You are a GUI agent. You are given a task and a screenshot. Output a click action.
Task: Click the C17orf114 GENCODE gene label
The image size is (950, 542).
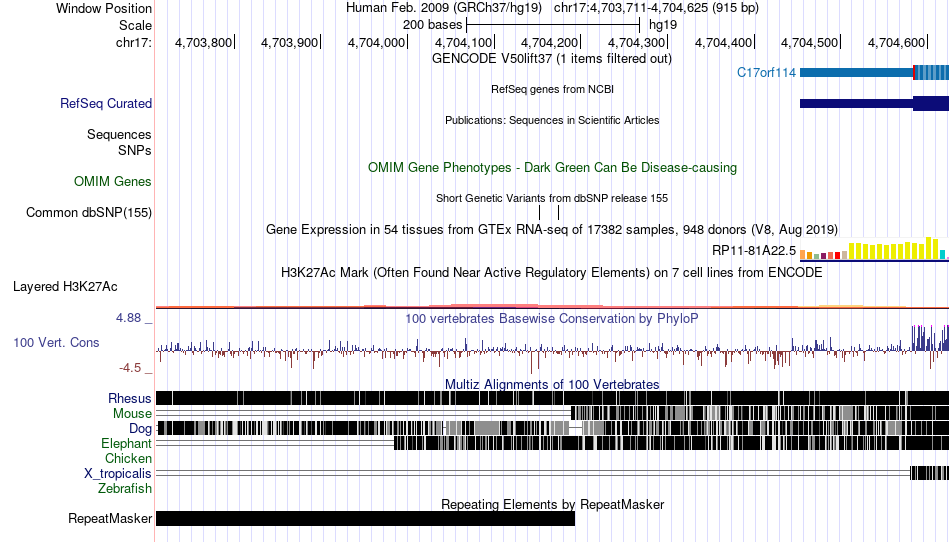coord(766,73)
